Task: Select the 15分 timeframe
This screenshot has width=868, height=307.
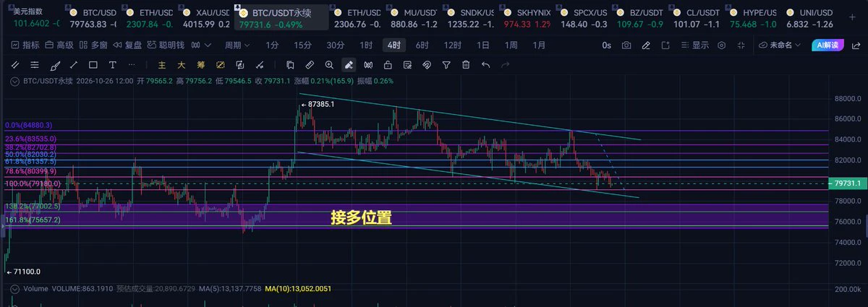Action: pyautogui.click(x=302, y=45)
